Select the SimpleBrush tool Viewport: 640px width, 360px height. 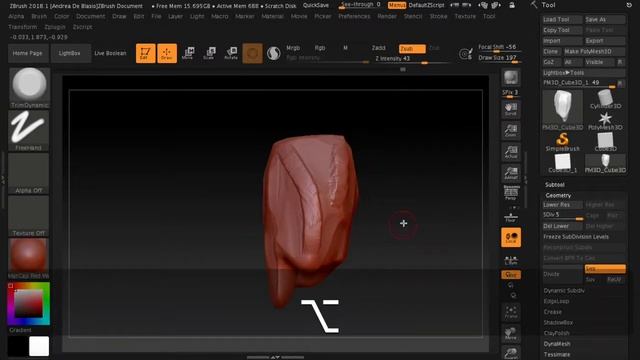click(x=562, y=141)
